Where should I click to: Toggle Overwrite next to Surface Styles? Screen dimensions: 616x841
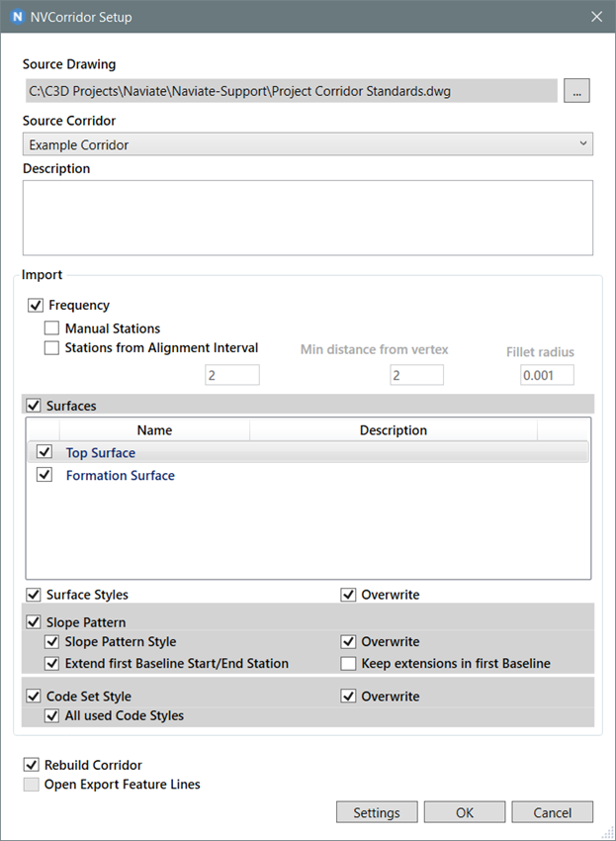click(x=348, y=595)
